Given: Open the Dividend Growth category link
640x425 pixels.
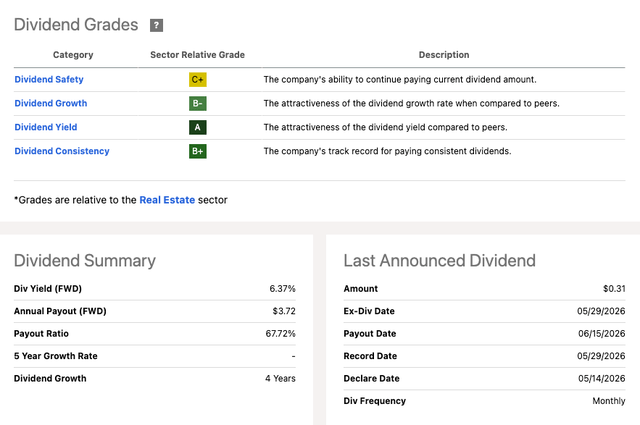Looking at the screenshot, I should [51, 103].
